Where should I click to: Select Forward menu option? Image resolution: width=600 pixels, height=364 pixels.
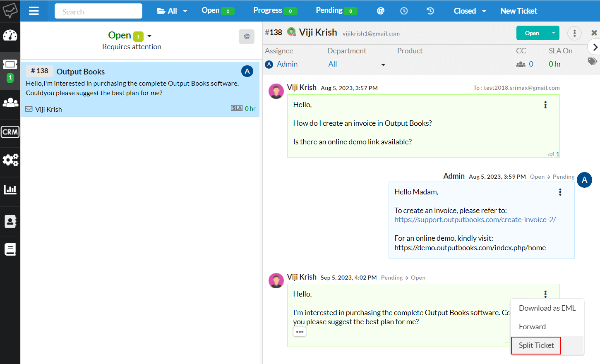(547, 327)
